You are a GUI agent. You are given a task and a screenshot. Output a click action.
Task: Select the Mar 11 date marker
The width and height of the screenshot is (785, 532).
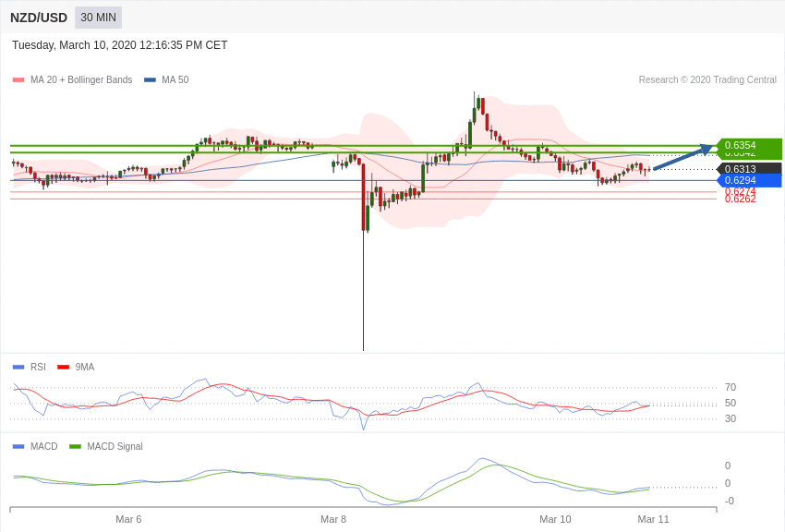tap(653, 519)
